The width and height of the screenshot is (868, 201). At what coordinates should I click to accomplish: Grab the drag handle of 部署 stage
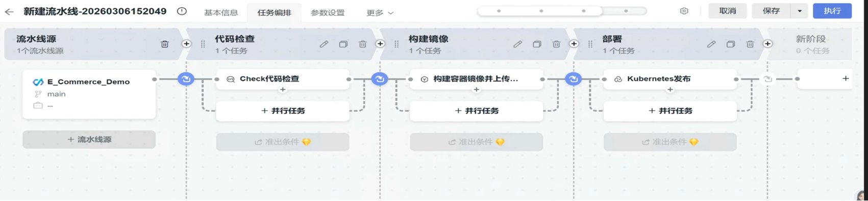coord(590,44)
